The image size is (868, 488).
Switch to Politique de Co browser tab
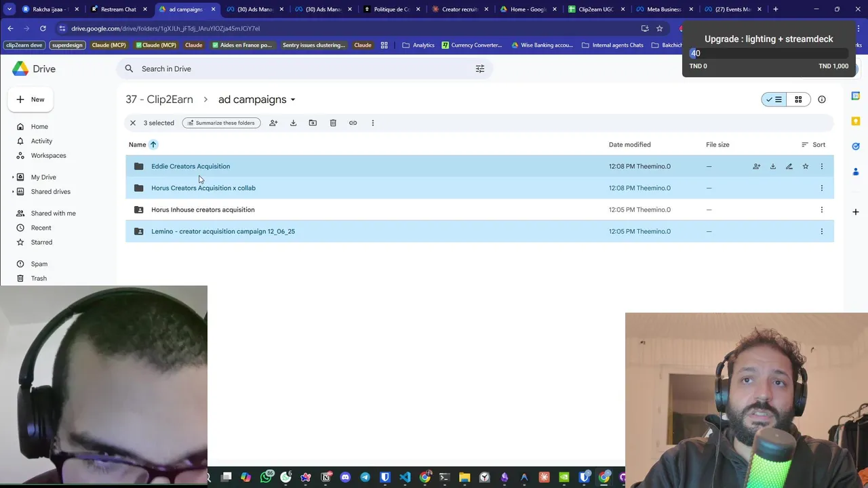tap(392, 9)
